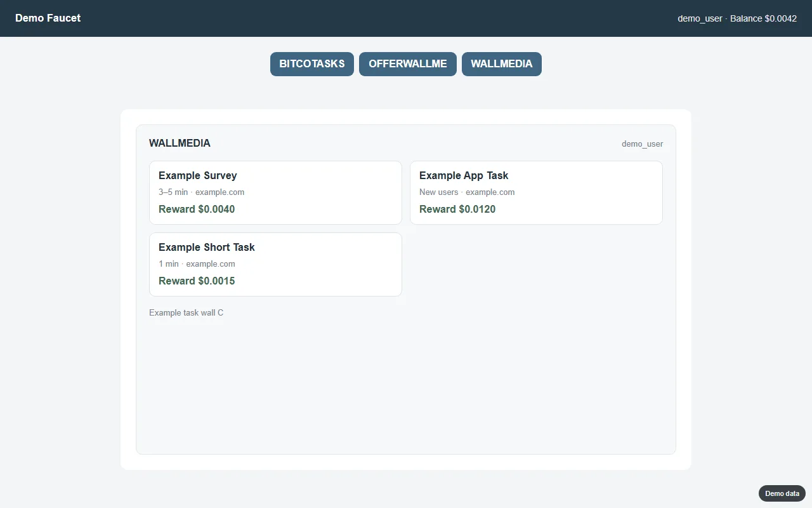Click the 'New users · example.com' line
This screenshot has width=812, height=508.
[467, 192]
